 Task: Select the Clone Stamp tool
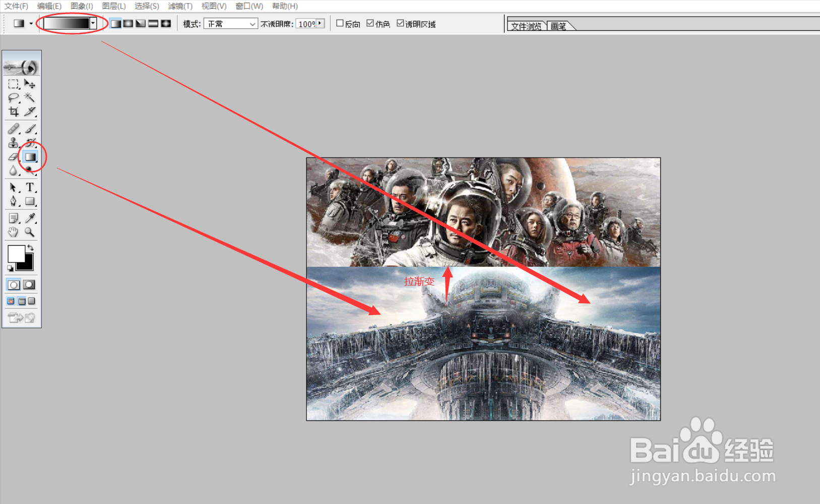click(14, 143)
